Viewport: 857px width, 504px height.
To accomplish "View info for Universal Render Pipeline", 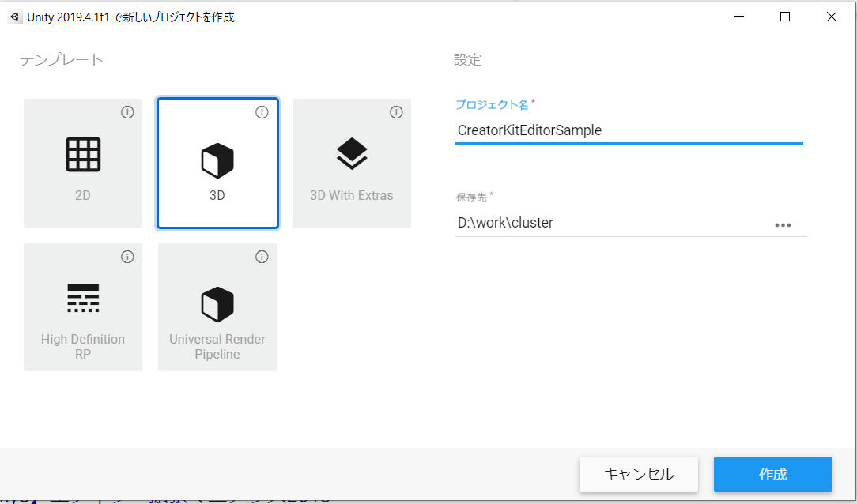I will [x=262, y=257].
